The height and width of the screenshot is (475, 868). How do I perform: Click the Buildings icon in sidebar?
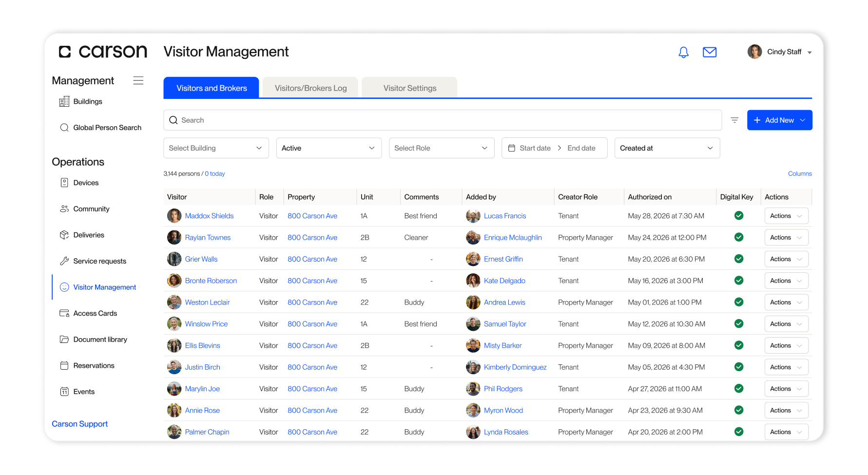pos(64,101)
